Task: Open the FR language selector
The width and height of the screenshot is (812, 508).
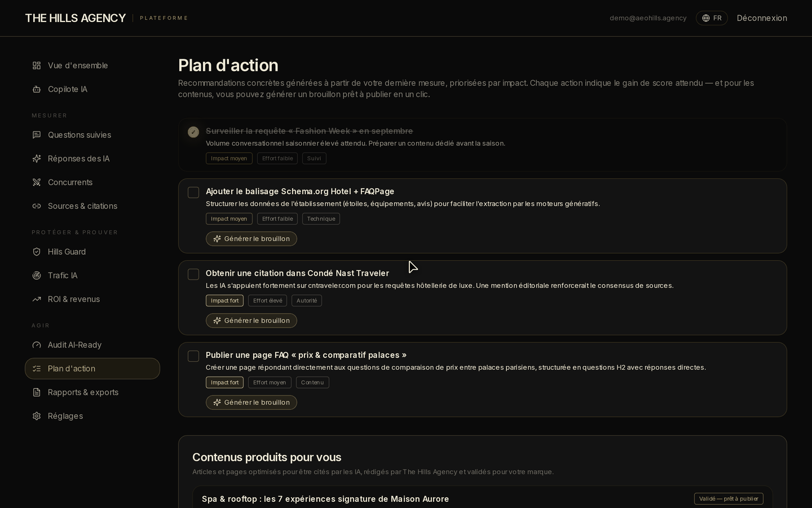Action: pyautogui.click(x=712, y=18)
